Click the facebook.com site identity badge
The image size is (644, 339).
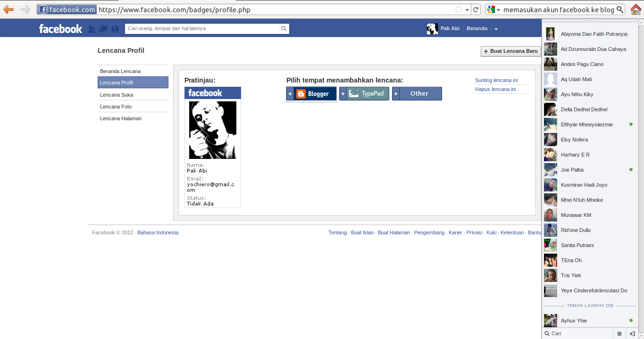point(67,9)
